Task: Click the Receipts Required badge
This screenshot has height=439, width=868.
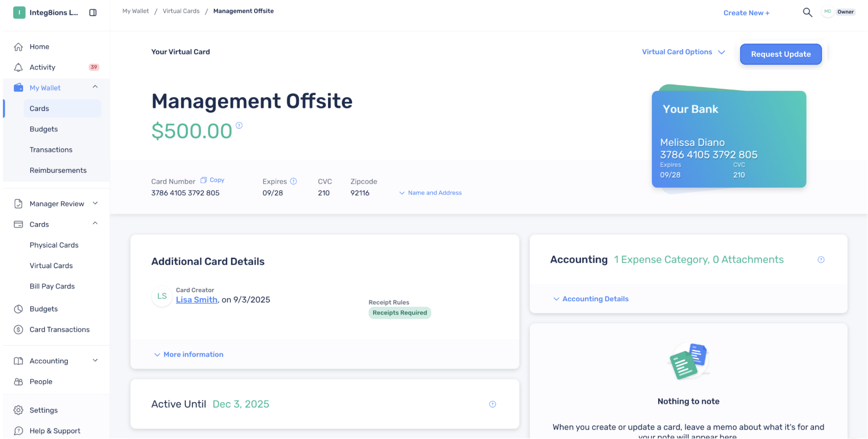Action: click(400, 313)
